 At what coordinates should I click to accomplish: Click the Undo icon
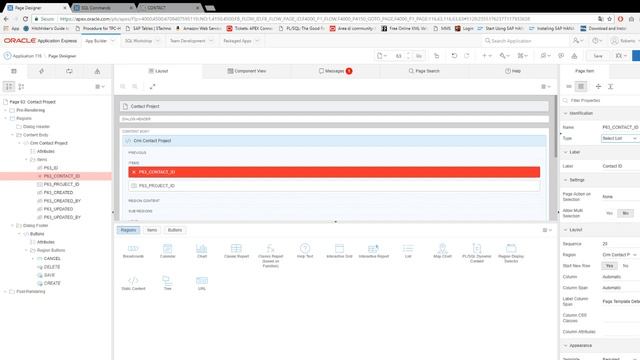pyautogui.click(x=454, y=56)
